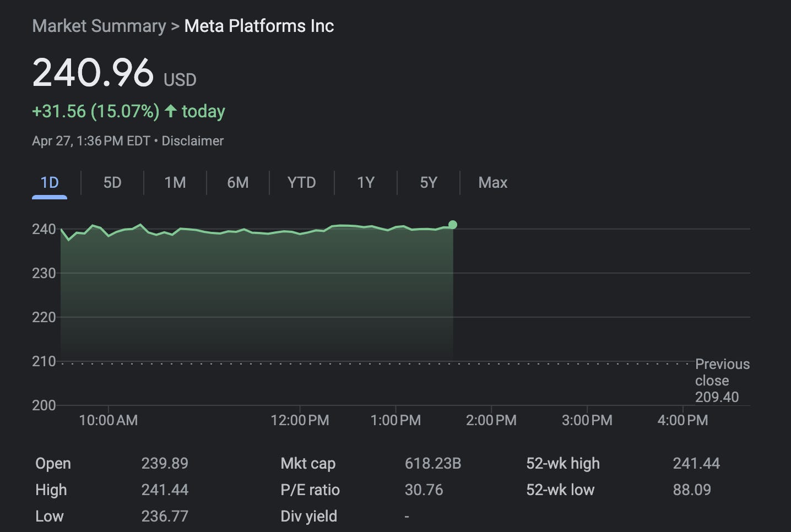Click the 240.96 current price value
Screen dimensions: 791x532
tap(93, 73)
